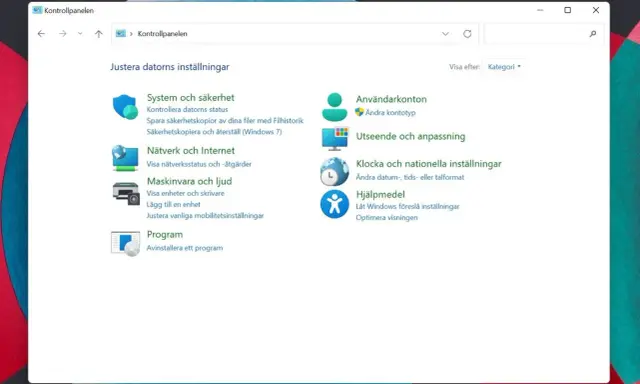640x384 pixels.
Task: Open System och säkerhet heading
Action: click(191, 98)
